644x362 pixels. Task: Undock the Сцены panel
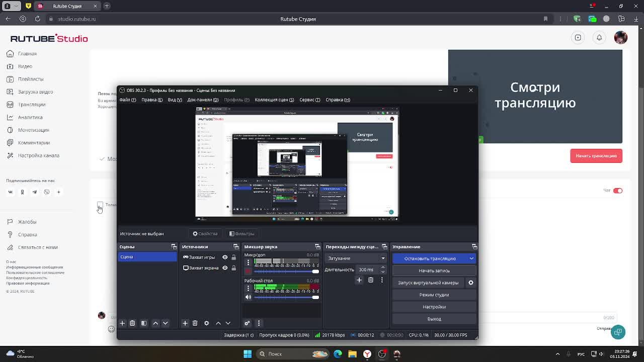coord(174,247)
